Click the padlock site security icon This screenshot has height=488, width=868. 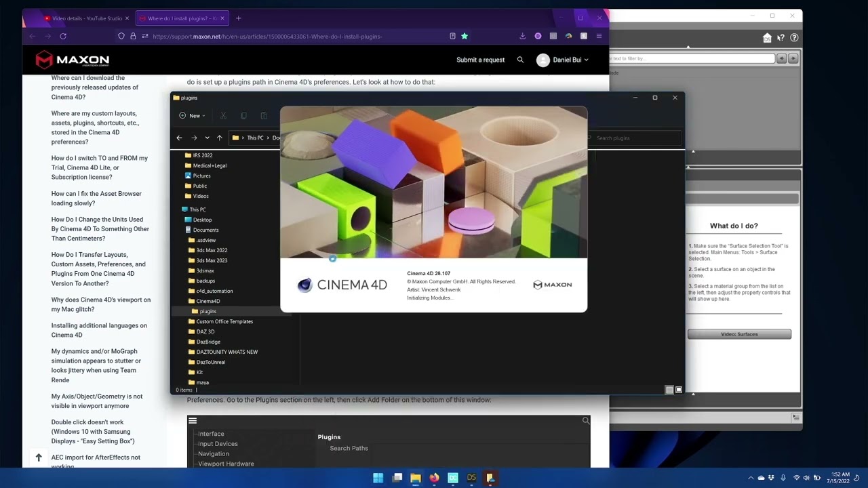pos(133,36)
